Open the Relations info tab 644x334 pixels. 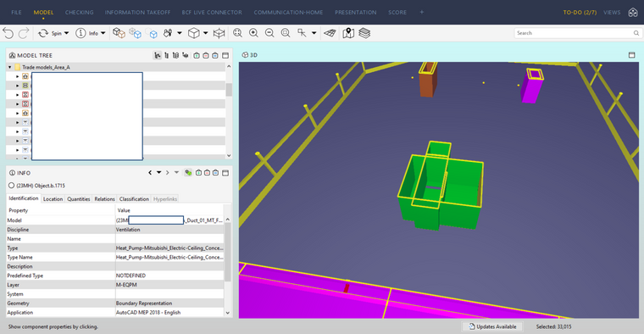pyautogui.click(x=104, y=199)
